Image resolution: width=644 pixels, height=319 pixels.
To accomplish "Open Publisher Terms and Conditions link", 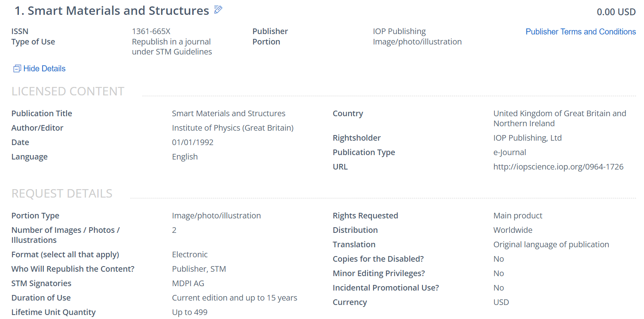I will click(580, 32).
